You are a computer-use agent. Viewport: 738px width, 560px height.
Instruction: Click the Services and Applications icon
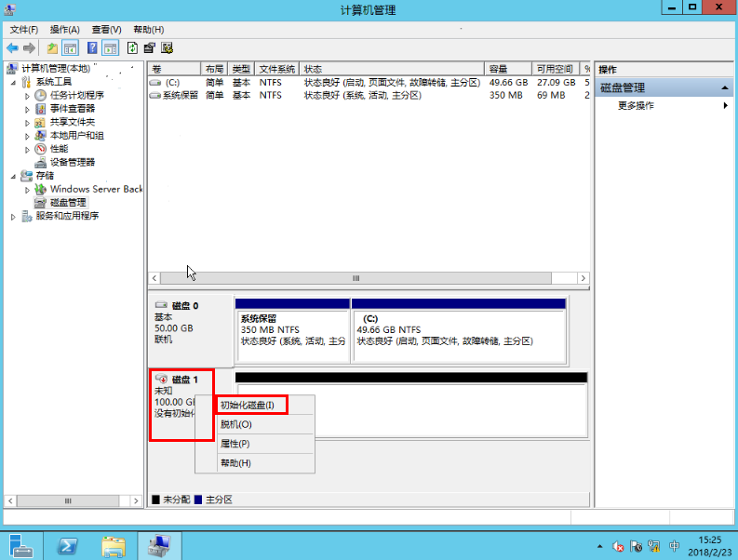(27, 216)
